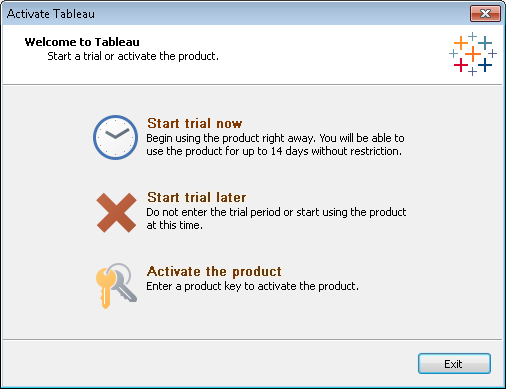
Task: Click the gold key in the keys icon
Action: [x=106, y=288]
